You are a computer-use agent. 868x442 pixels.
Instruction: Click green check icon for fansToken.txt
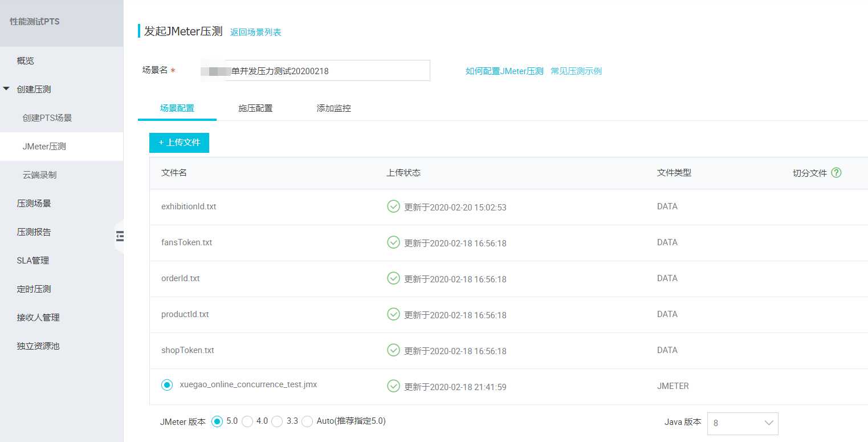click(393, 242)
